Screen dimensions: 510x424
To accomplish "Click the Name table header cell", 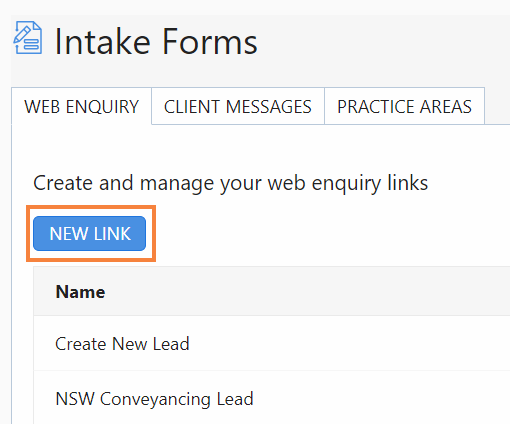I will 272,291.
